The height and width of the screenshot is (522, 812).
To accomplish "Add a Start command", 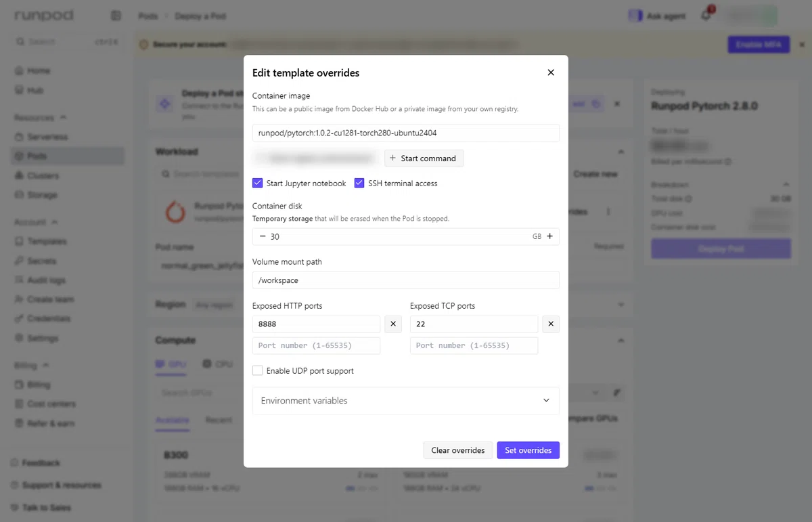I will [424, 158].
